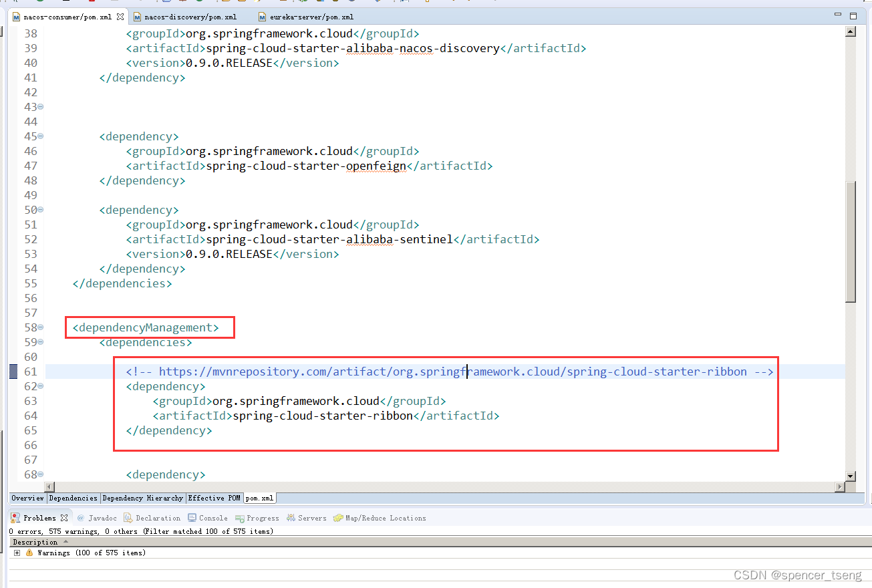Open the Effective POM page
This screenshot has width=872, height=588.
(x=214, y=498)
